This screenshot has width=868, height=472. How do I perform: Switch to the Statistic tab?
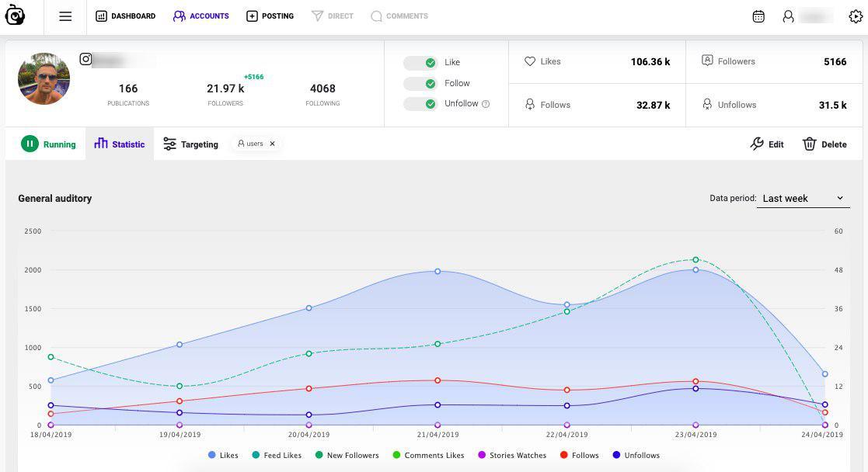pyautogui.click(x=120, y=144)
